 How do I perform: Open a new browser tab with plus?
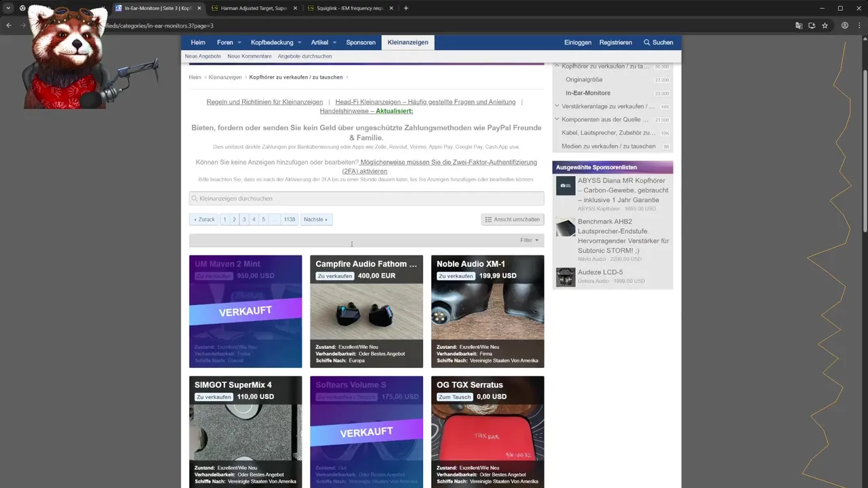click(406, 8)
